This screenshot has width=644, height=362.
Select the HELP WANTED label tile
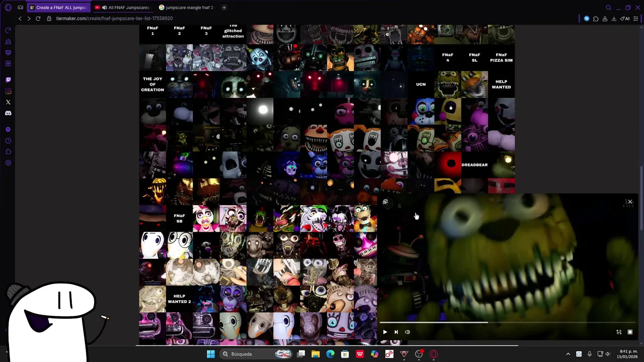tap(501, 84)
